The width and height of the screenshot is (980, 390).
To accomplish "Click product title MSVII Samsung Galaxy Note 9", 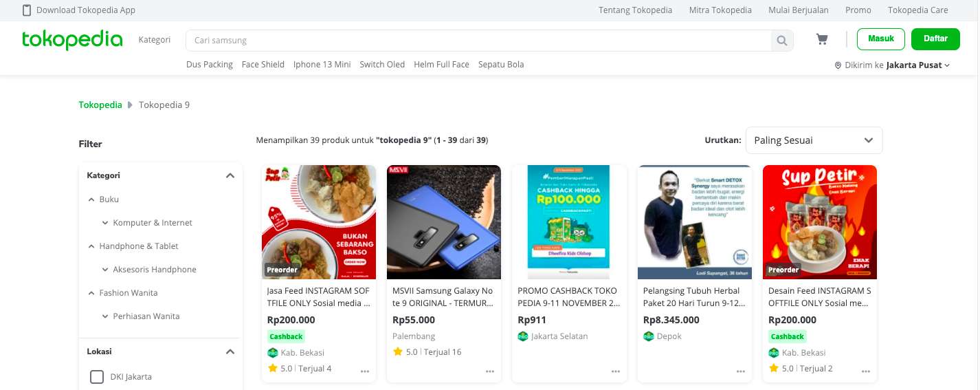I will (x=443, y=296).
